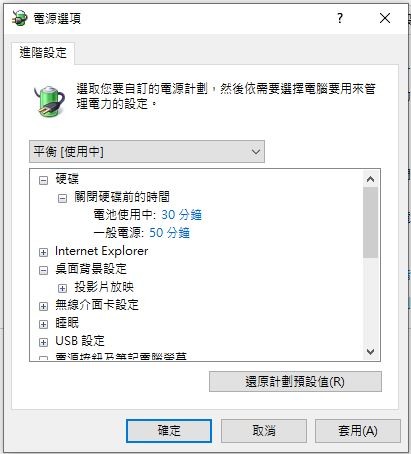This screenshot has height=454, width=411.
Task: Expand the USB 設定 node
Action: click(43, 342)
